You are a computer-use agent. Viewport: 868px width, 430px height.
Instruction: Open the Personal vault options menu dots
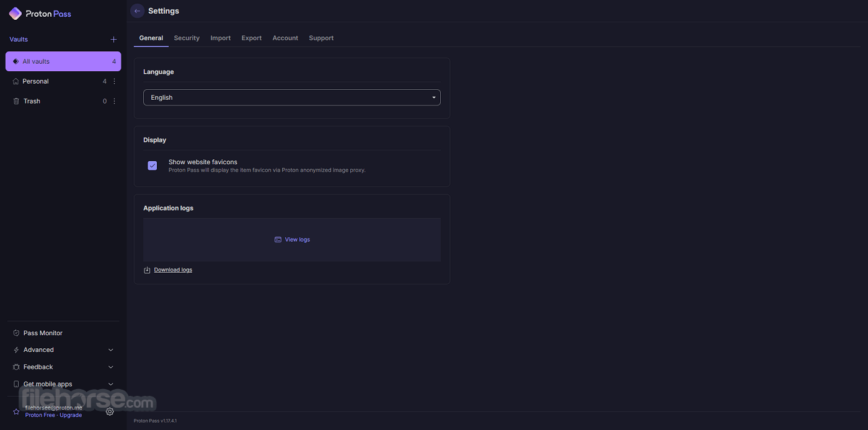point(114,81)
